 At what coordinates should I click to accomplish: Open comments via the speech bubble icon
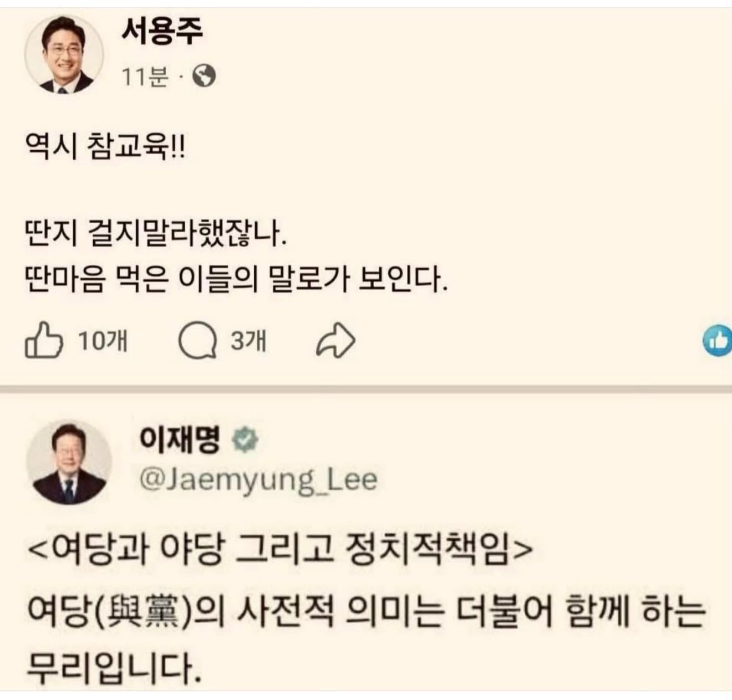[x=197, y=341]
